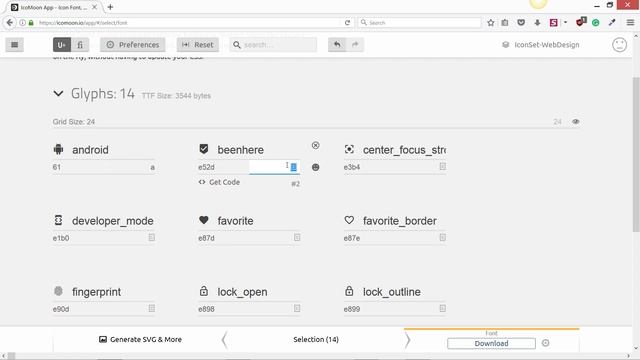Download the font
The image size is (640, 360).
coord(491,344)
